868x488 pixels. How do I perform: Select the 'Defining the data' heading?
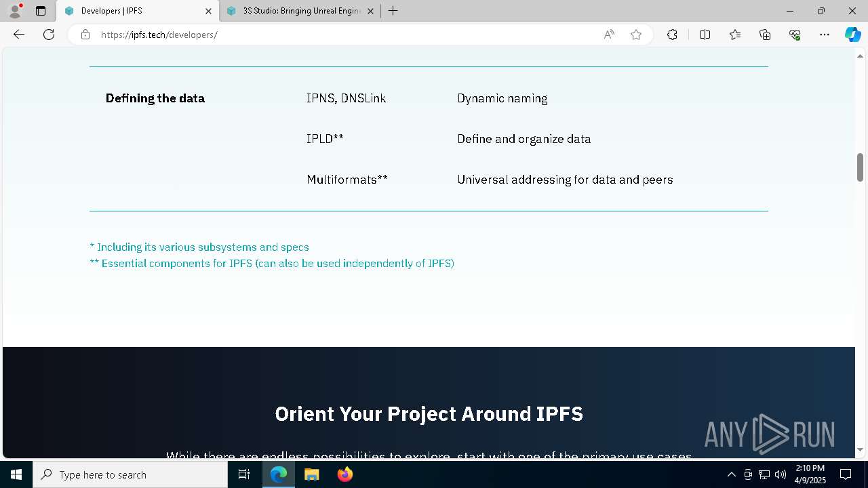pyautogui.click(x=155, y=98)
